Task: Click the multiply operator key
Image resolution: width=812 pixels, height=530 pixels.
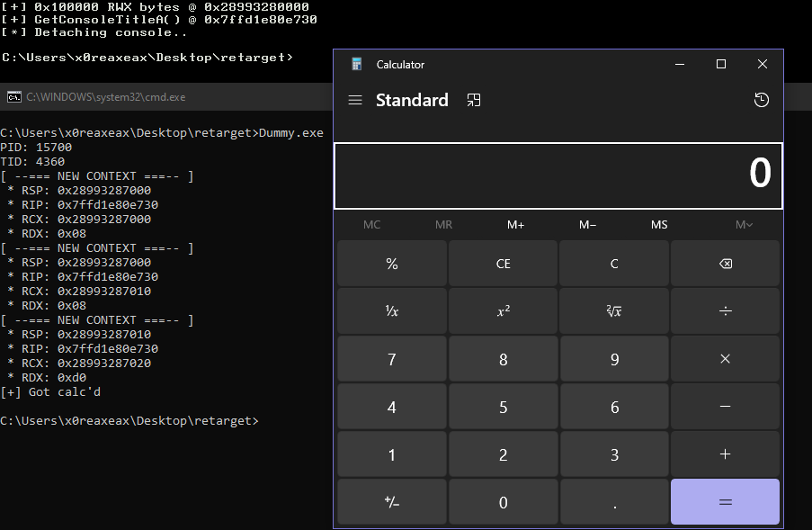Action: tap(725, 359)
